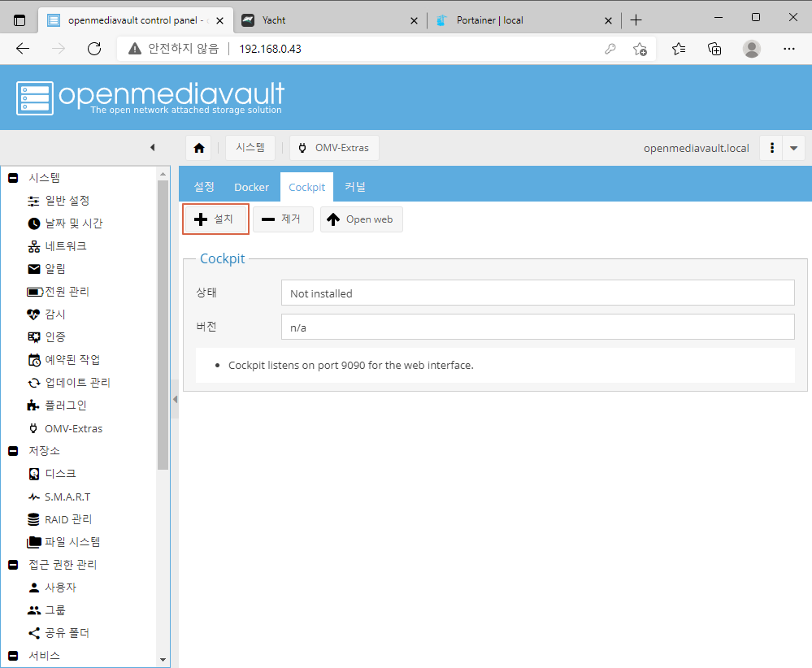Go back in browser history
The height and width of the screenshot is (668, 812).
click(23, 49)
